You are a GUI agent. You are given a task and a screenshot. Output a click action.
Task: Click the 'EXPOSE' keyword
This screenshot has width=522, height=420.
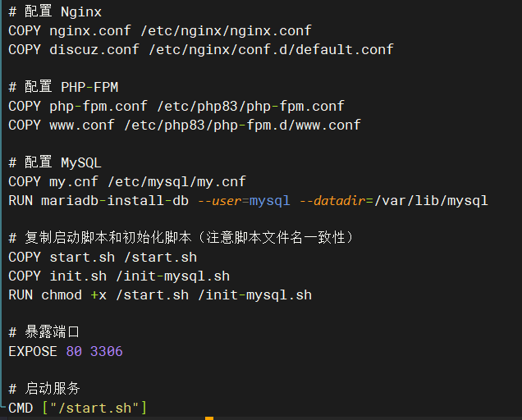click(33, 351)
